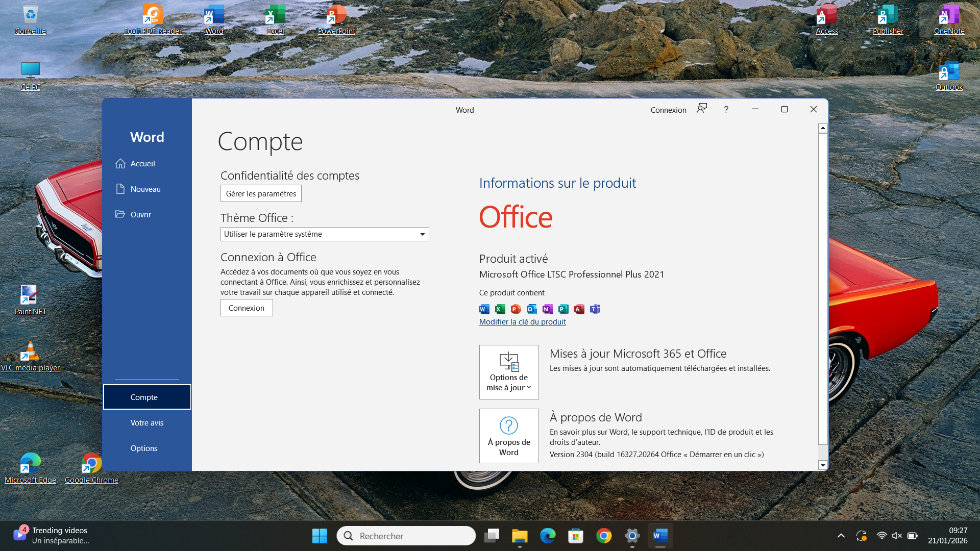This screenshot has height=551, width=980.
Task: Open the feedback person icon in title bar
Action: (702, 109)
